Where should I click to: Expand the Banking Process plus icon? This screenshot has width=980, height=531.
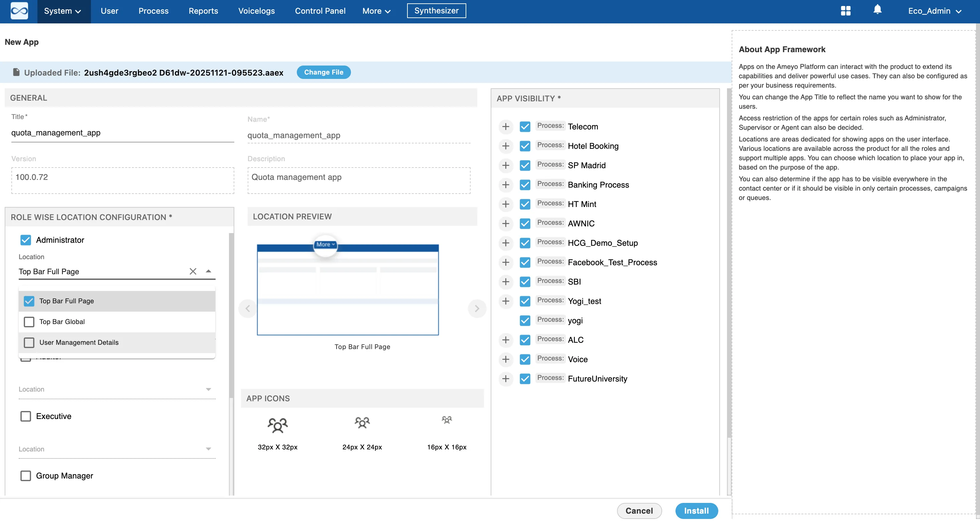click(505, 185)
